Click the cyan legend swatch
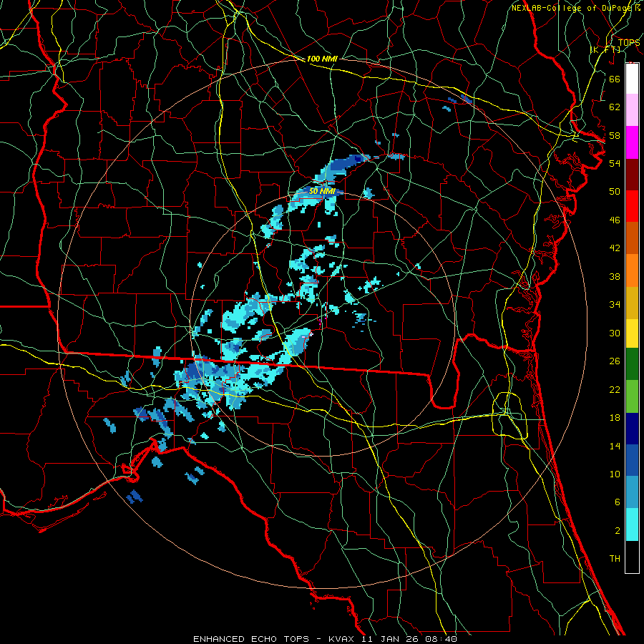Viewport: 644px width, 644px height. coord(632,525)
